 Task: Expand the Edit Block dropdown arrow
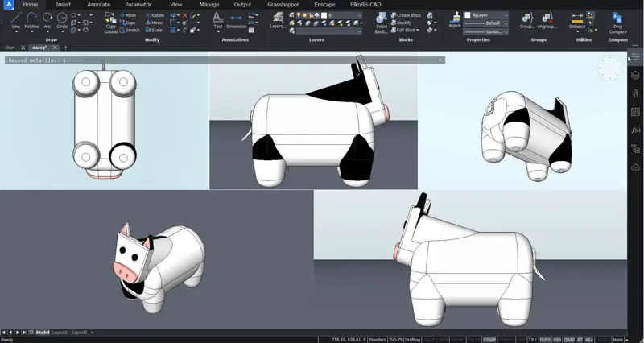pyautogui.click(x=418, y=30)
